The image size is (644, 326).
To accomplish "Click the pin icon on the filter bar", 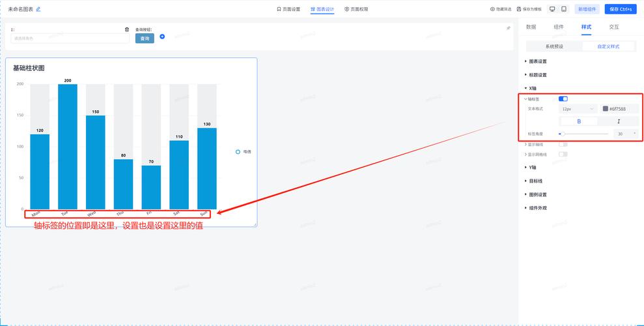I will [509, 28].
